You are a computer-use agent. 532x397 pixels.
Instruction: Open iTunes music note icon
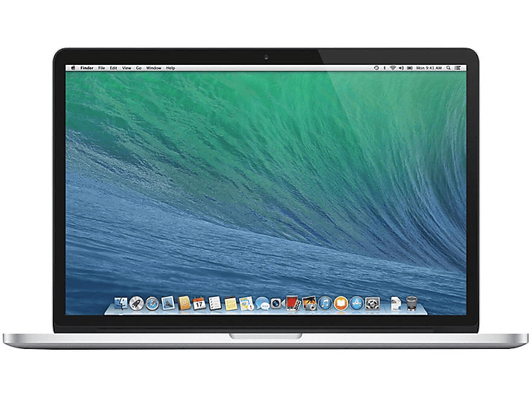click(x=325, y=304)
